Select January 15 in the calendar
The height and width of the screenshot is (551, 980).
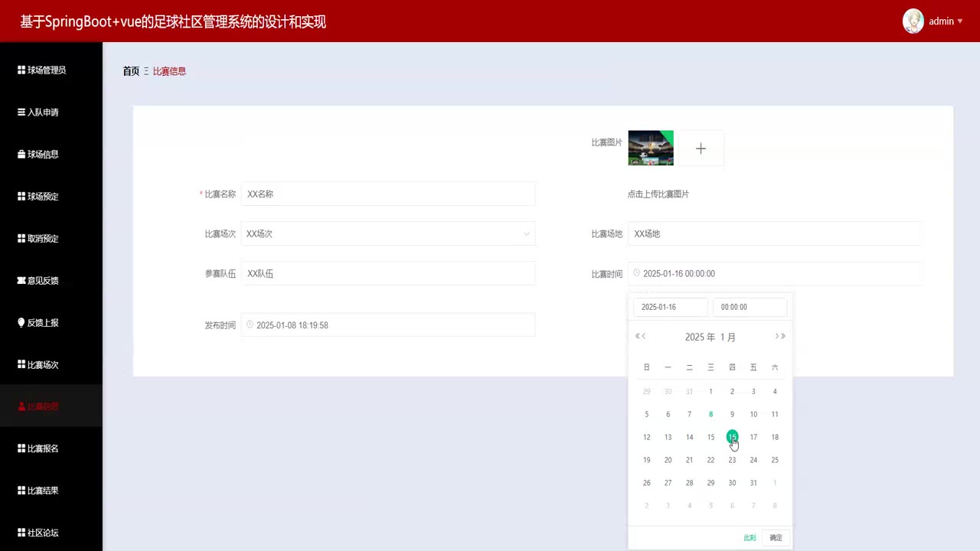[x=710, y=438]
